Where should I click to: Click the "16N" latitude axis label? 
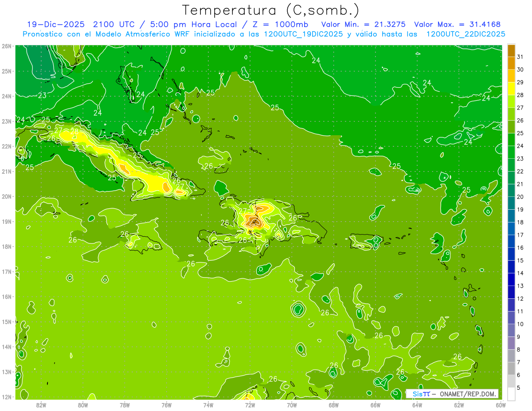tap(7, 297)
